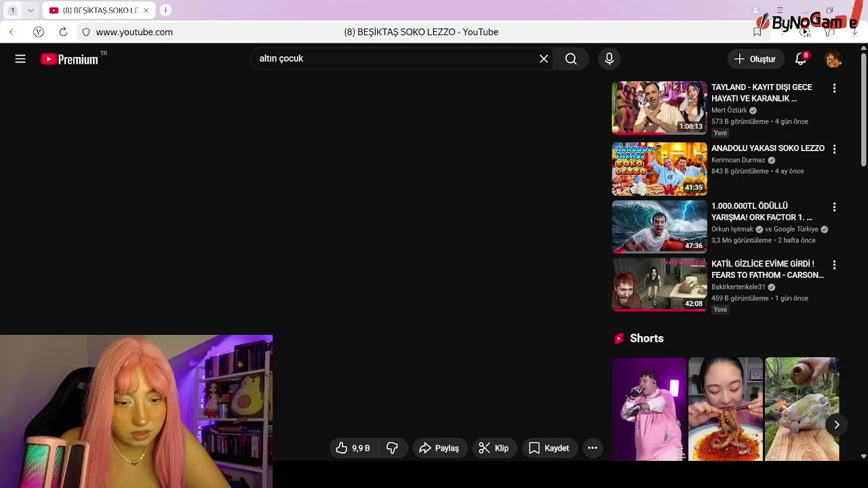
Task: Run search with magnifier icon
Action: coord(571,59)
